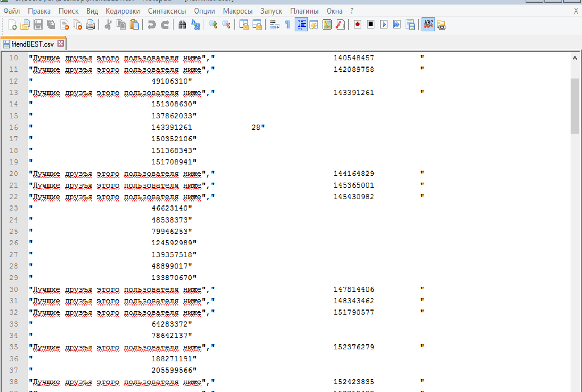Viewport: 582px width, 392px height.
Task: Click the user-defined language icon
Action: tap(314, 25)
